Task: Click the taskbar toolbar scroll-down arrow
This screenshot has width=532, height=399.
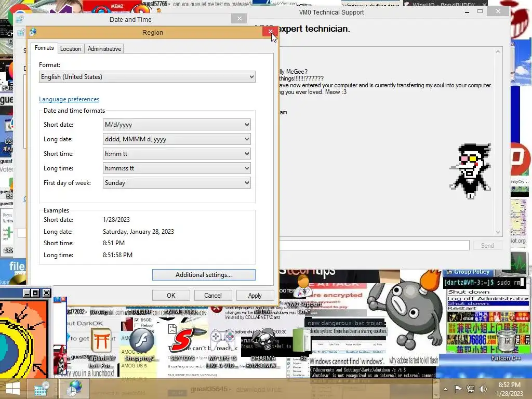Action: click(435, 394)
